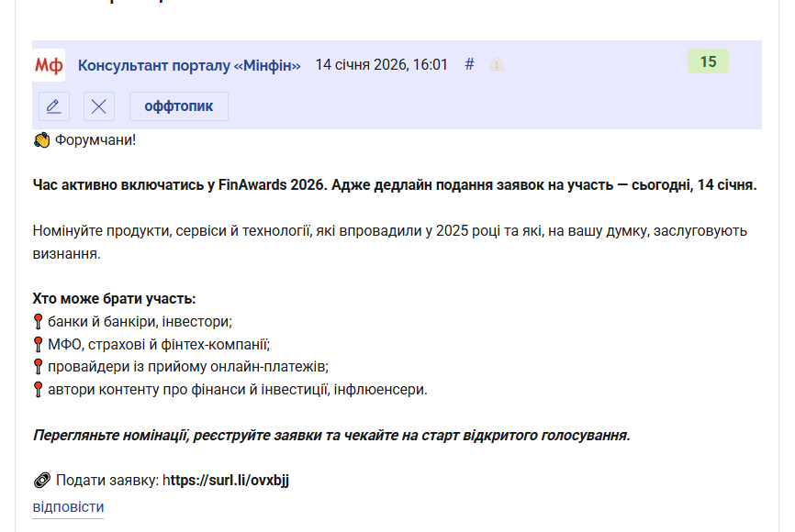Click the Мф avatar logo

click(x=49, y=65)
